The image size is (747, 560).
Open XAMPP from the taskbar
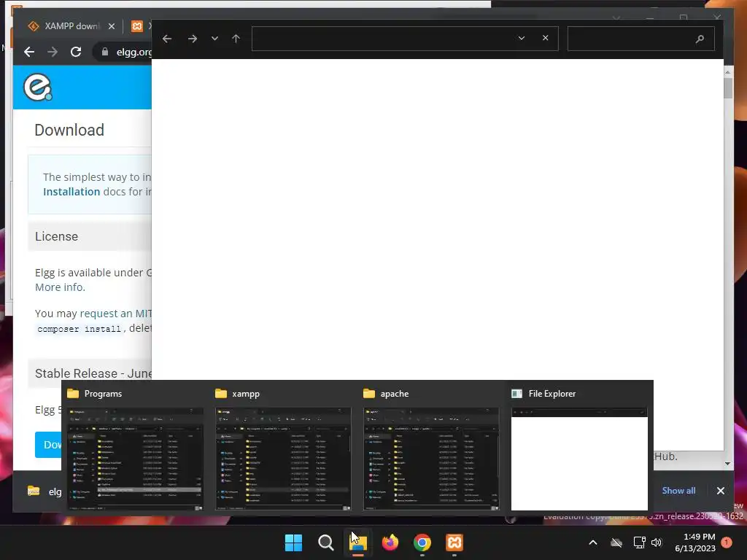click(454, 542)
